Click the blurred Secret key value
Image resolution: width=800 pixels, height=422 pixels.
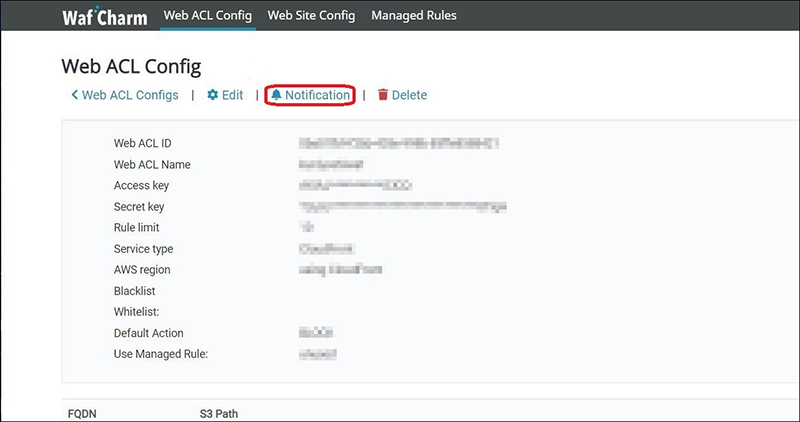pyautogui.click(x=402, y=207)
